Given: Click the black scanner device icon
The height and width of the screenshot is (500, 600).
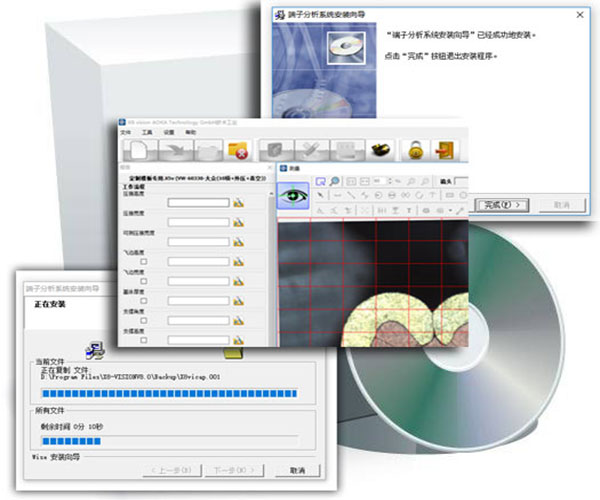Looking at the screenshot, I should tap(380, 150).
